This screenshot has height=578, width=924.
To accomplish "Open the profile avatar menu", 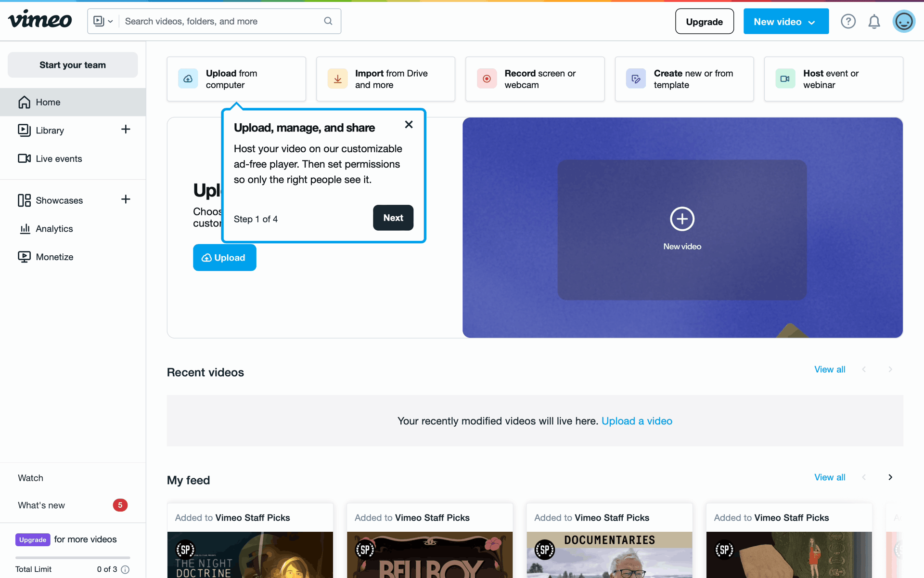I will (x=904, y=21).
